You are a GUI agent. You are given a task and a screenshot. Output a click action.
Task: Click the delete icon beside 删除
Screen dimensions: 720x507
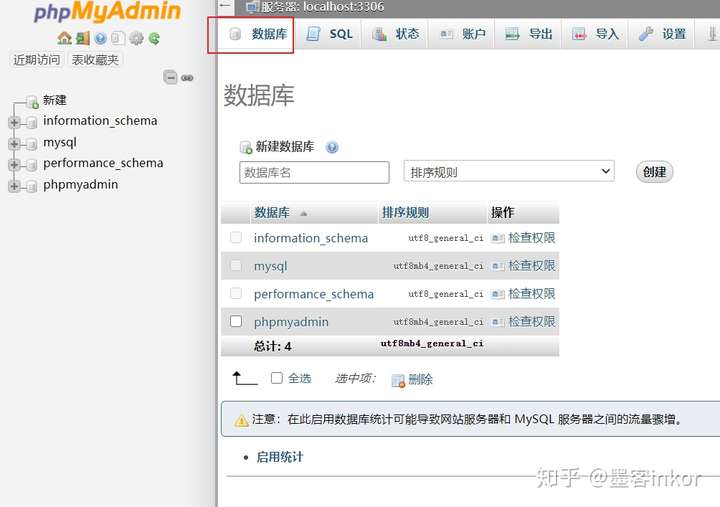[x=398, y=380]
